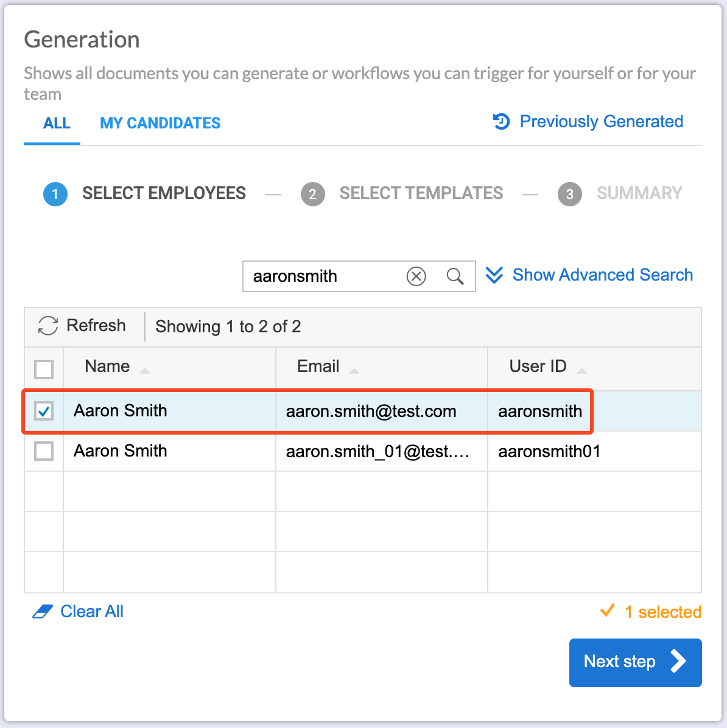Viewport: 727px width, 728px height.
Task: Sort table by Email column arrow
Action: (x=354, y=371)
